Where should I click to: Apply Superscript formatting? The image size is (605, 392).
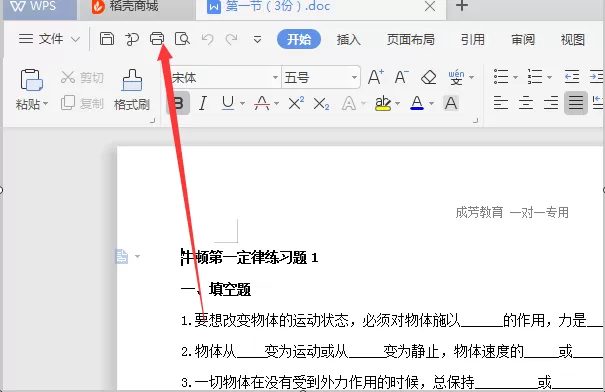point(296,103)
